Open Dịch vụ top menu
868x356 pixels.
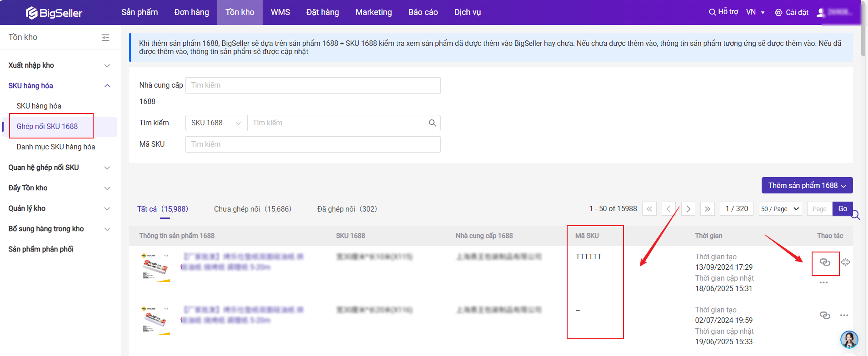pos(468,12)
